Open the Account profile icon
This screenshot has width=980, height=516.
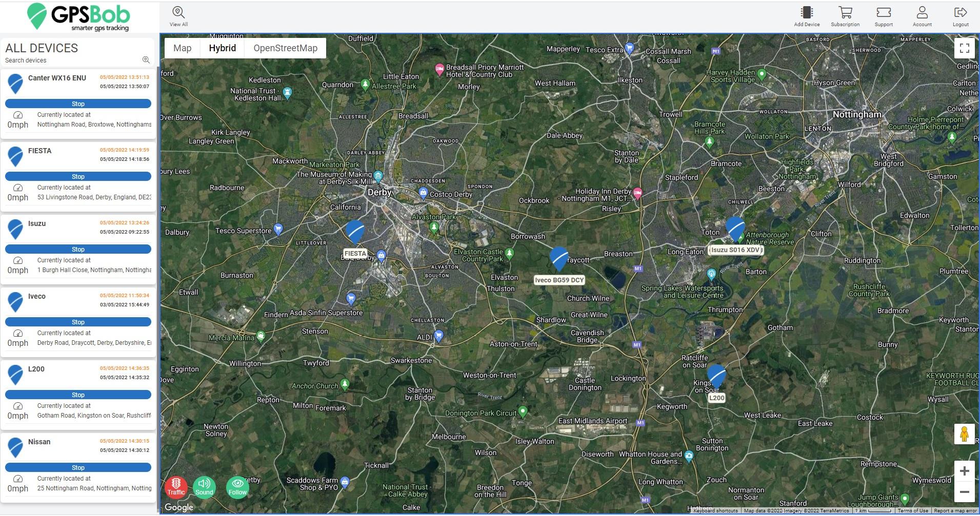922,12
